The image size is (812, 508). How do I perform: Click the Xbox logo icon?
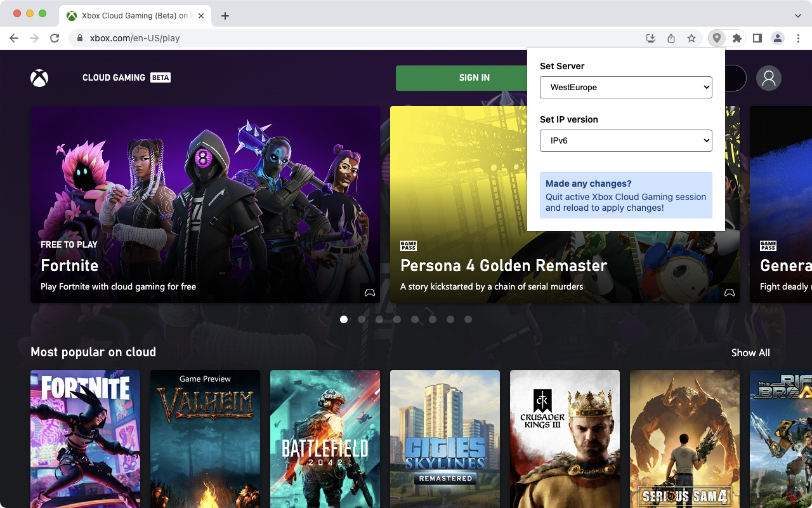(x=39, y=78)
